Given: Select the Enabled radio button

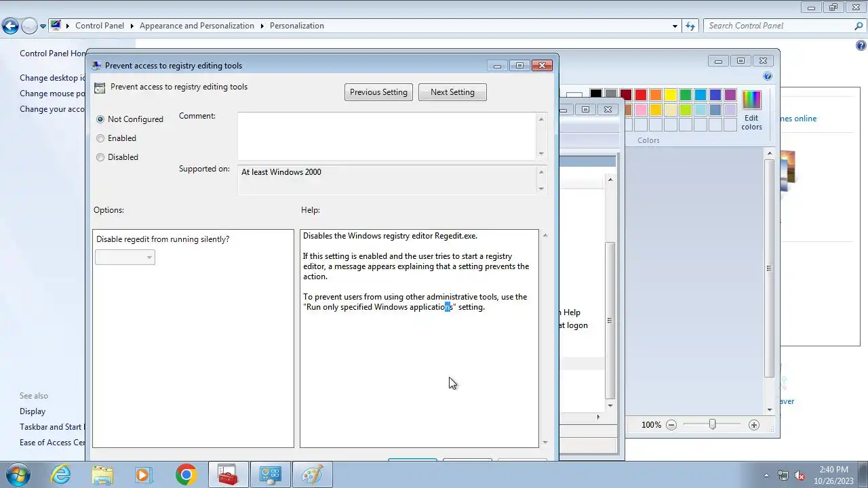Looking at the screenshot, I should tap(100, 138).
